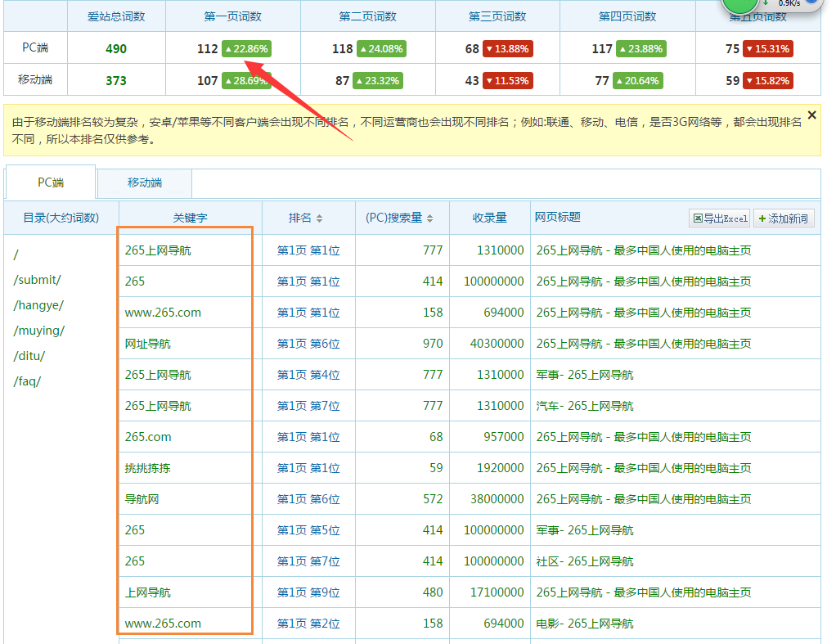This screenshot has width=836, height=644.
Task: Click the 导航网 keyword link
Action: coord(142,499)
